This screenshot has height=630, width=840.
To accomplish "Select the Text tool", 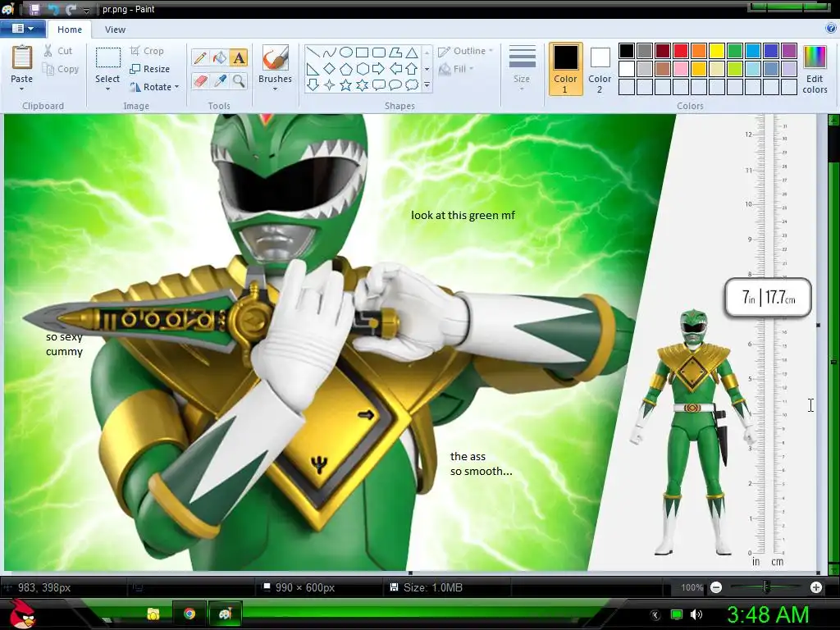I will (x=239, y=57).
